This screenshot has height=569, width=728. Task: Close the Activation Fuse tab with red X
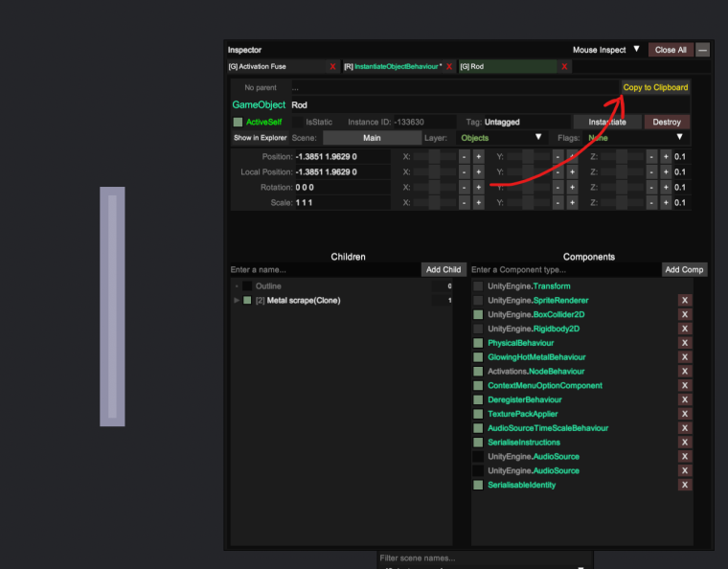(332, 66)
